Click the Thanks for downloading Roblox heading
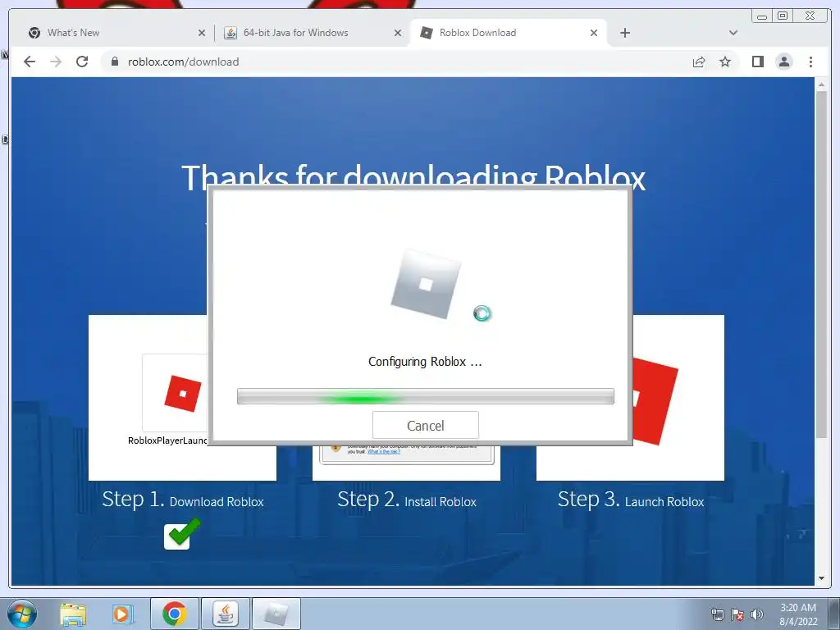 coord(413,176)
